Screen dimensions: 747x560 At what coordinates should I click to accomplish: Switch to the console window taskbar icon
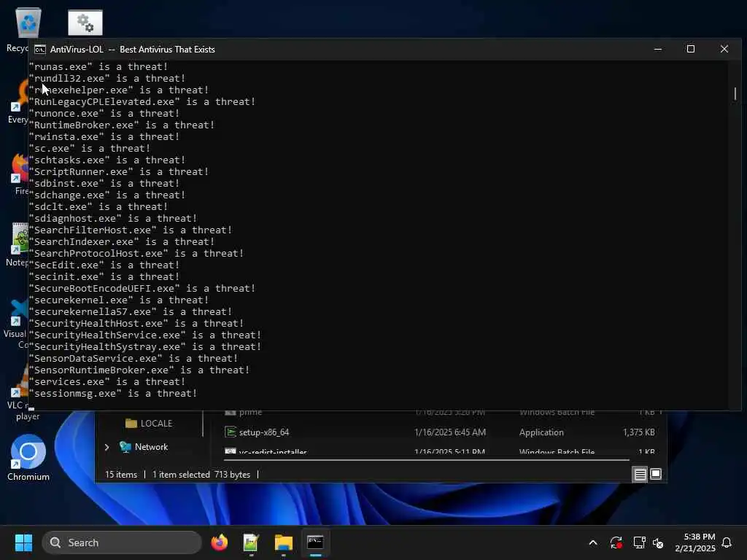pyautogui.click(x=315, y=542)
